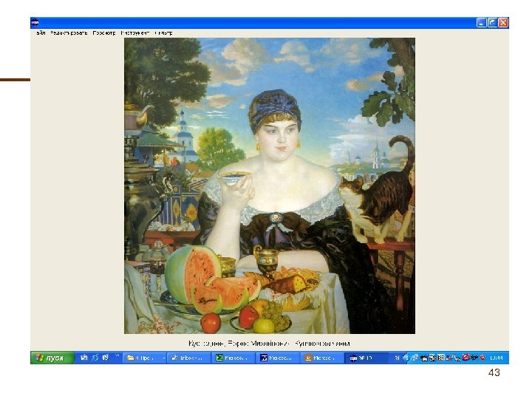Switch to the Word taskbar button
Screen dimensions: 532x399
(x=278, y=358)
